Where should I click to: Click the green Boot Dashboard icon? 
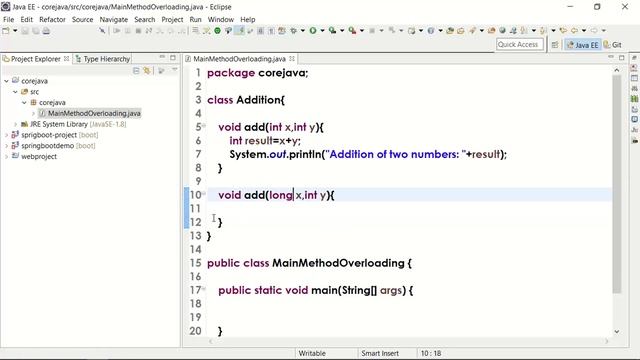(218, 31)
